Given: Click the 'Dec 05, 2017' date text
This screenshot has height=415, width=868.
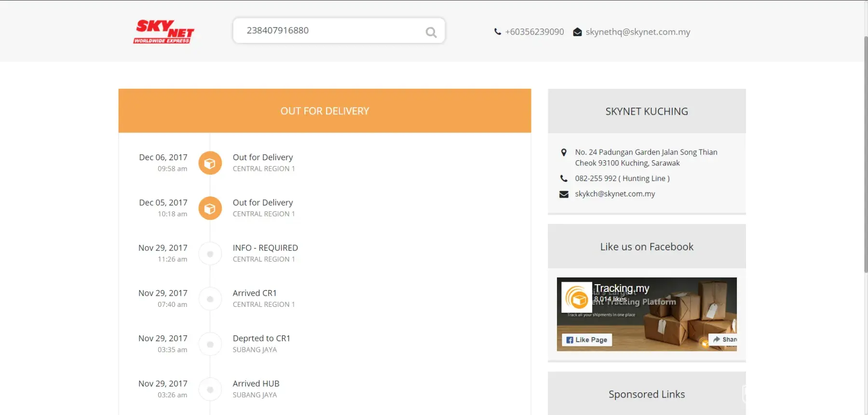Looking at the screenshot, I should click(x=163, y=203).
